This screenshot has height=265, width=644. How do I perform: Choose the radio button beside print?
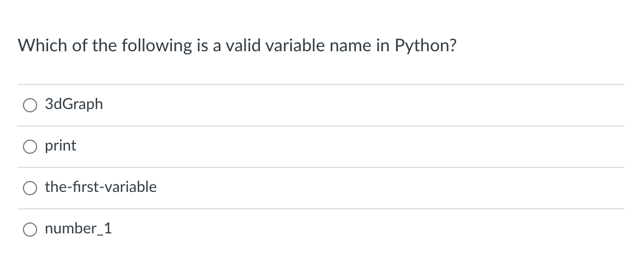point(29,147)
